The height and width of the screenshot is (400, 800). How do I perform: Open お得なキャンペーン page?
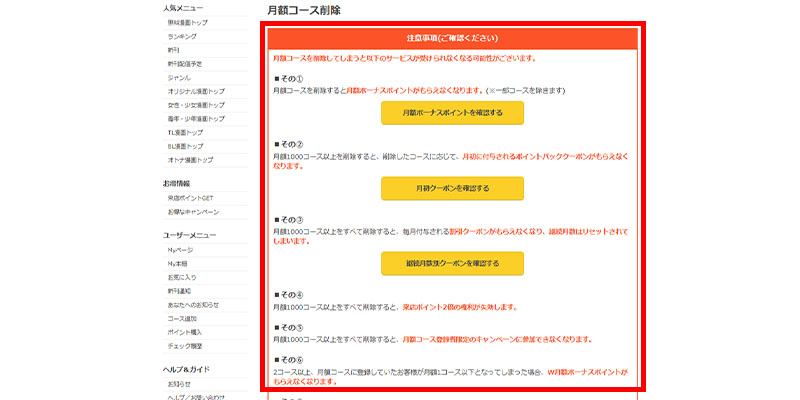pos(194,212)
